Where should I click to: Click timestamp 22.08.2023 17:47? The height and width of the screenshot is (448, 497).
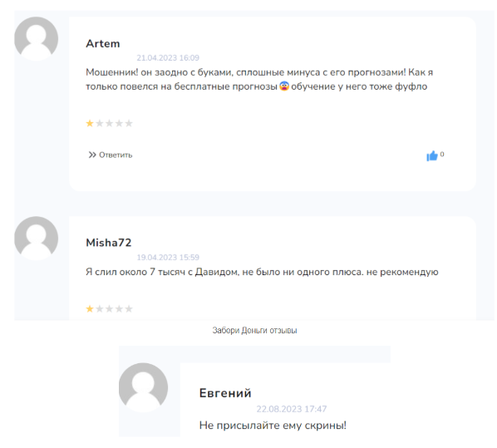[x=291, y=409]
